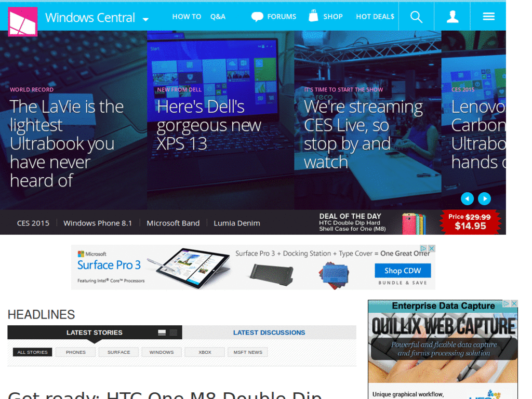532x399 pixels.
Task: Close the Enterprise Data Capture ad
Action: [x=514, y=303]
